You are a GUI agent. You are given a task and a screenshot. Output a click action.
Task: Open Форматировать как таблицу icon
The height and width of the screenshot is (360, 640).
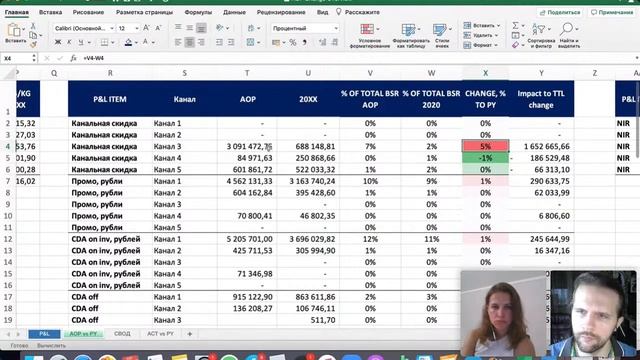click(x=408, y=29)
